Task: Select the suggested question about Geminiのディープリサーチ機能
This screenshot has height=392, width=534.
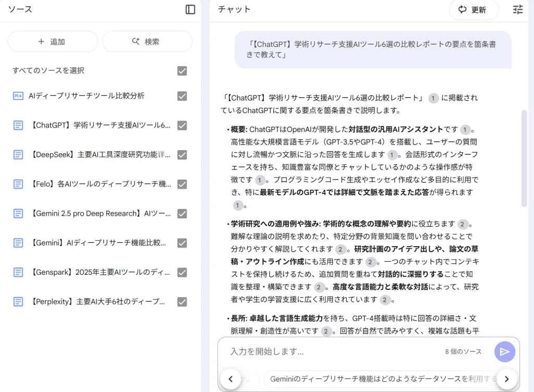Action: (382, 379)
